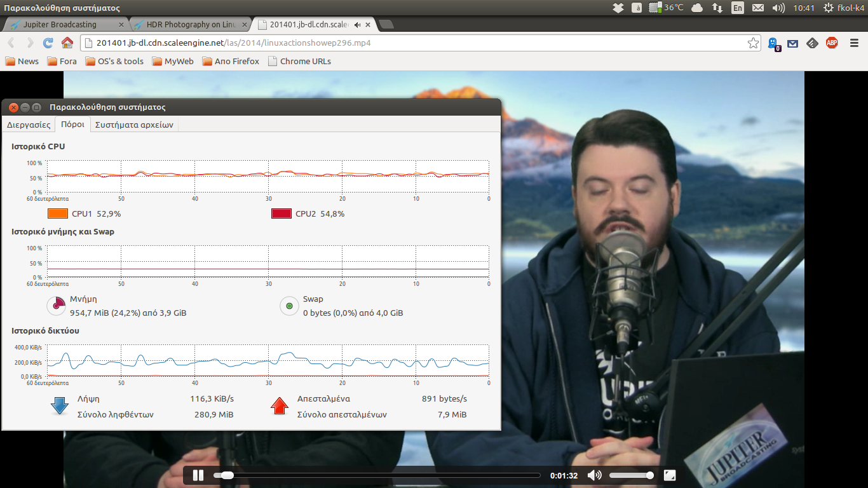Open the Adblock Plus extension
Viewport: 868px width, 488px height.
tap(831, 43)
